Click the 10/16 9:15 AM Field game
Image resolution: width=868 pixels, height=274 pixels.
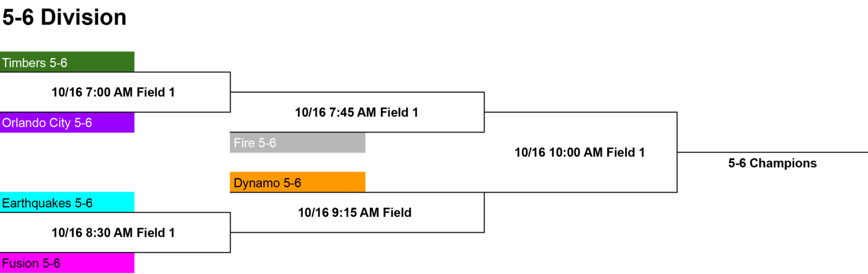355,213
